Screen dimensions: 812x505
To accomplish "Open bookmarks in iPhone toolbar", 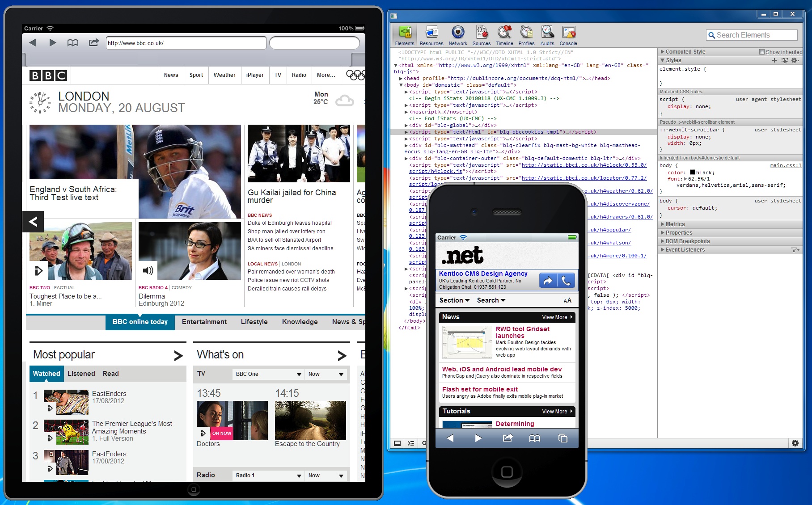I will 535,438.
